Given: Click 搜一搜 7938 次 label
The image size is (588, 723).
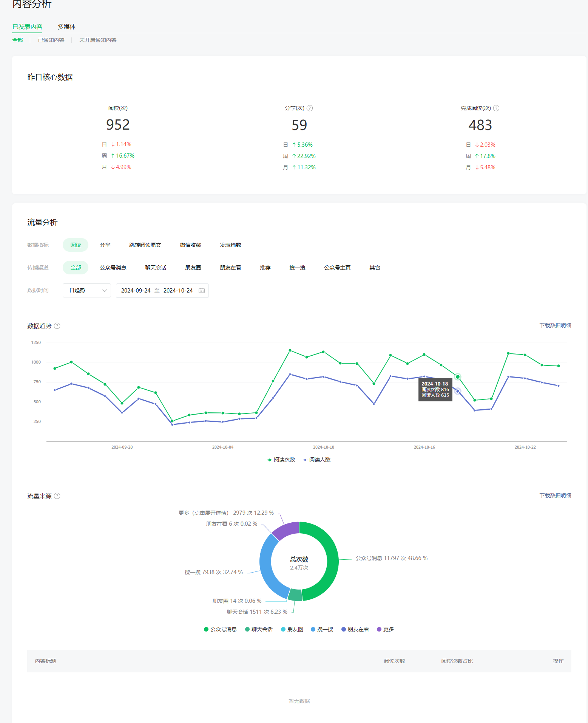Looking at the screenshot, I should [214, 572].
